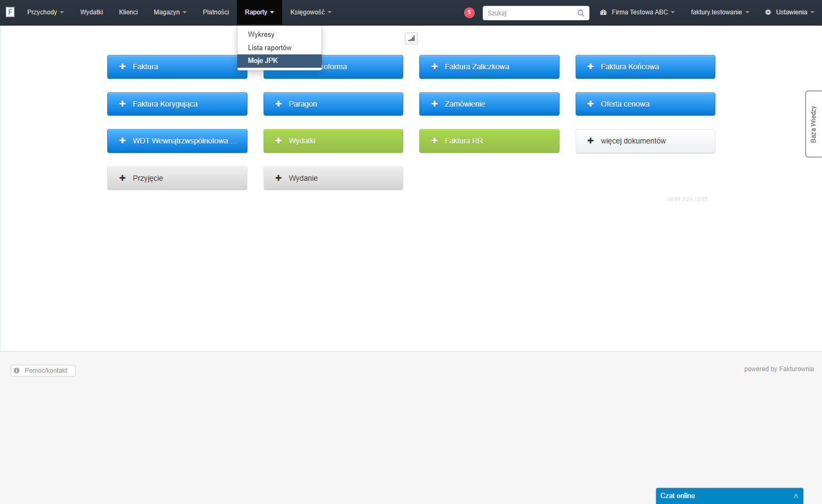
Task: Click the green Wydatki button
Action: tap(333, 141)
